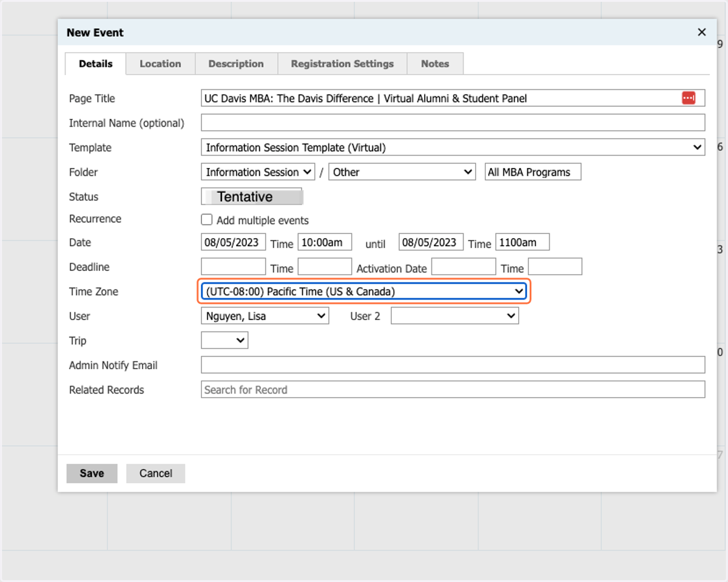Image resolution: width=728 pixels, height=582 pixels.
Task: Open the Other subfolder dropdown
Action: pos(402,172)
